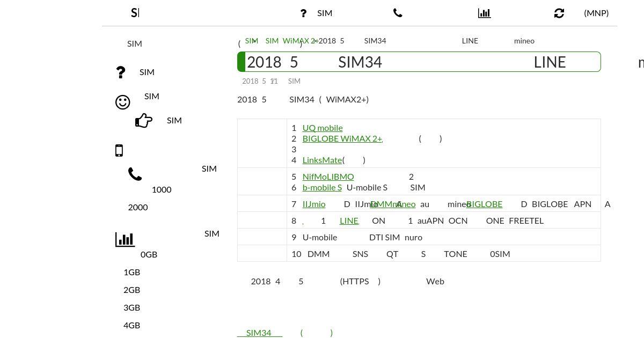The height and width of the screenshot is (338, 644).
Task: Click the sidebar bar chart icon
Action: pyautogui.click(x=125, y=239)
